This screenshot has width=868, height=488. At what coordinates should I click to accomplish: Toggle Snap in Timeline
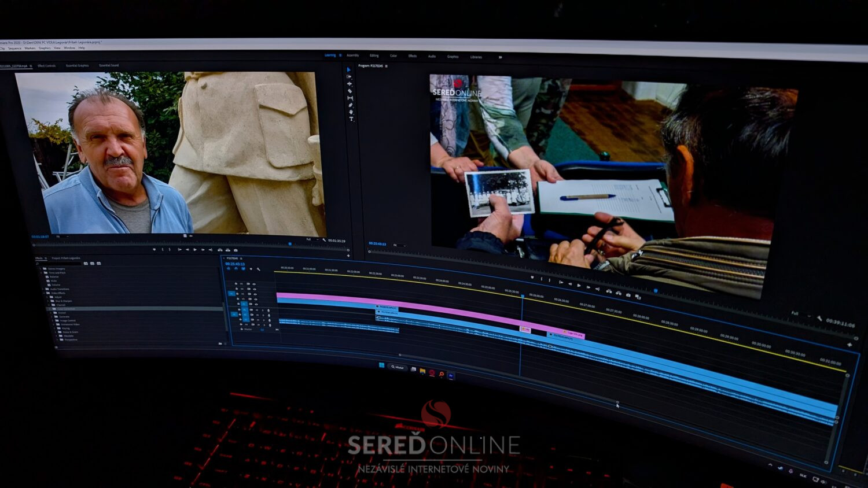coord(236,269)
